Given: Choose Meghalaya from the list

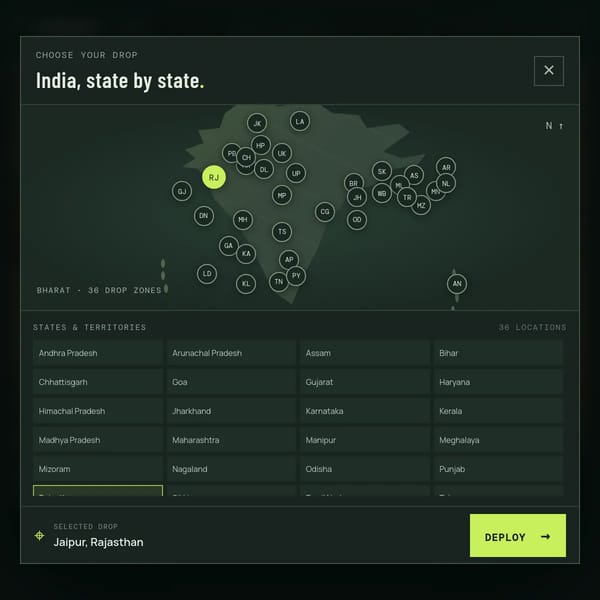Looking at the screenshot, I should [498, 440].
